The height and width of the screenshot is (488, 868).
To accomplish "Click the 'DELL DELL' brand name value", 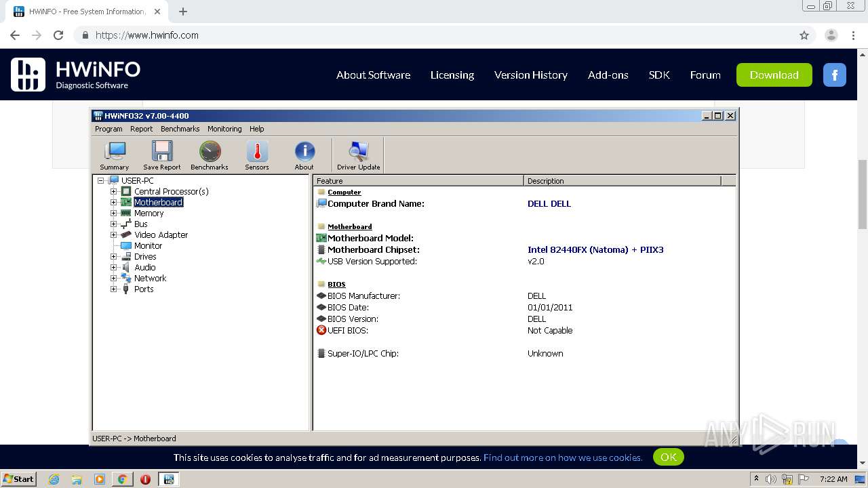I will click(x=549, y=203).
